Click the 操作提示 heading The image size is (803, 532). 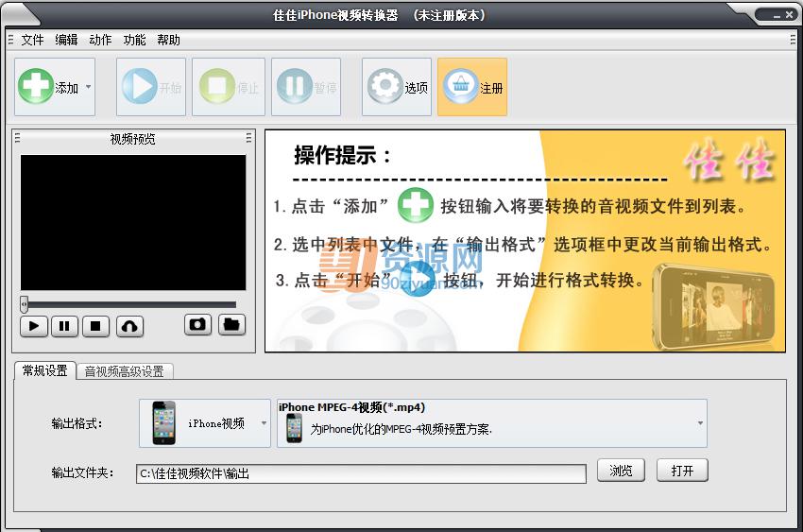[342, 155]
